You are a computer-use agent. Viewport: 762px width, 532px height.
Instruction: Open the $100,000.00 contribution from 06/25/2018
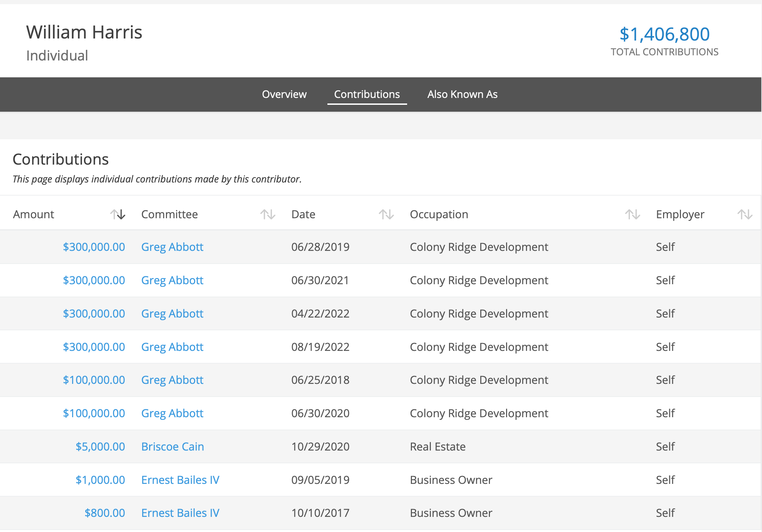pos(94,380)
